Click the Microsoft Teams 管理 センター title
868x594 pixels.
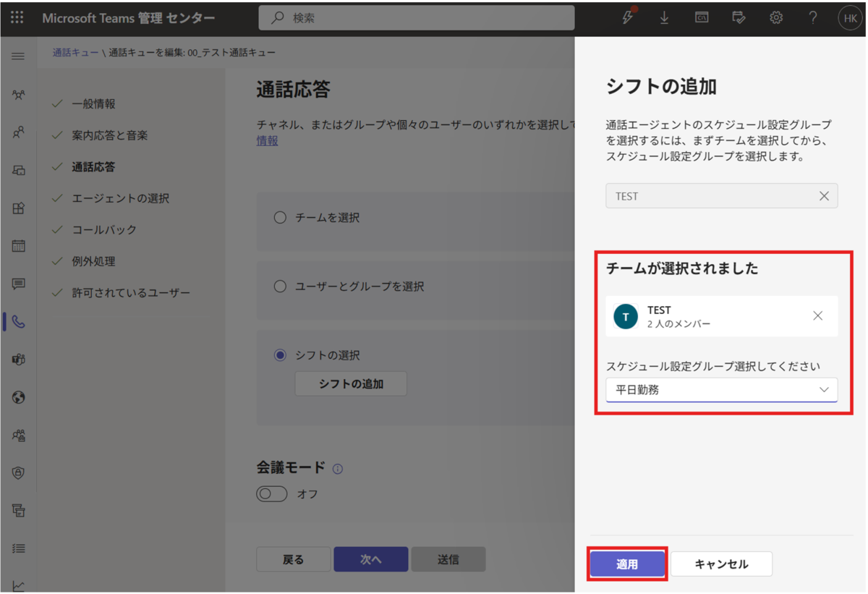pyautogui.click(x=128, y=18)
